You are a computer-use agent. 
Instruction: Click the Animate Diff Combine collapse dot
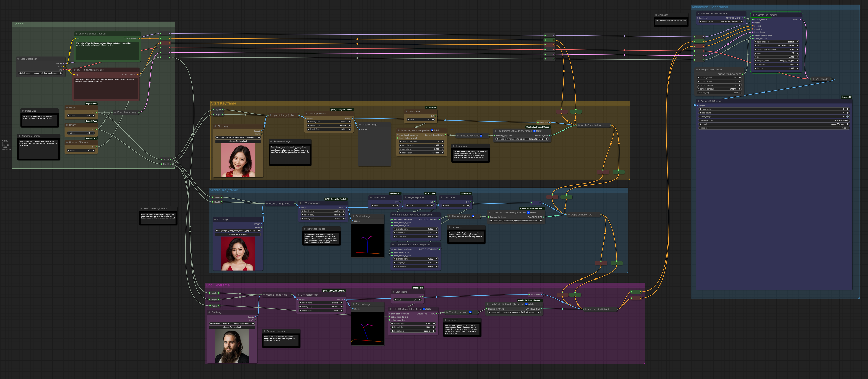point(698,101)
